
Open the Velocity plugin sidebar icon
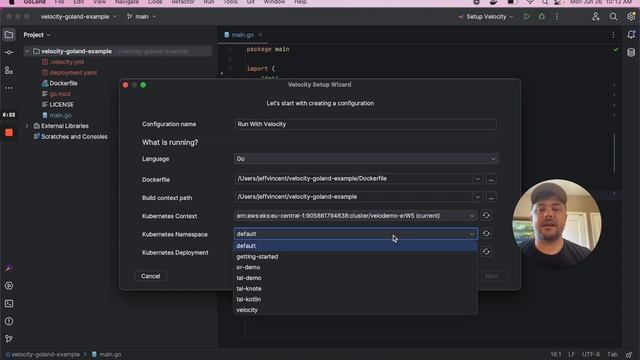[x=9, y=268]
